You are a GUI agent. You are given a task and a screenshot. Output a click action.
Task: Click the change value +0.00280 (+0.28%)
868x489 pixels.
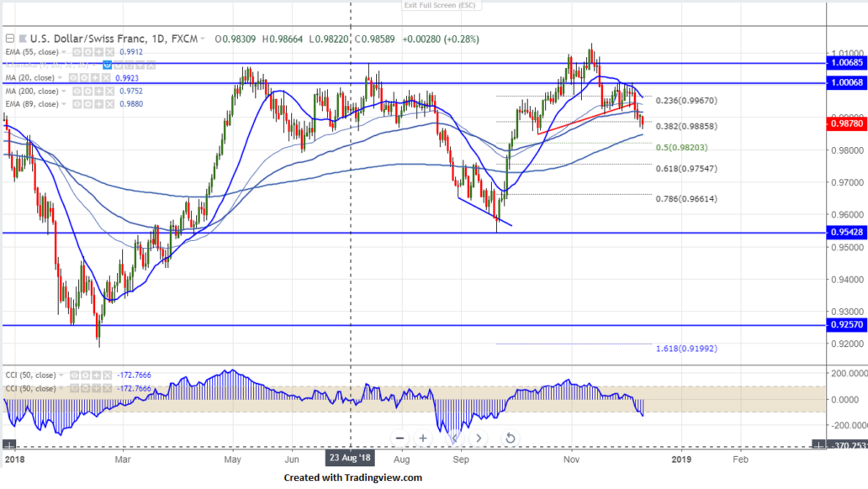(x=441, y=40)
